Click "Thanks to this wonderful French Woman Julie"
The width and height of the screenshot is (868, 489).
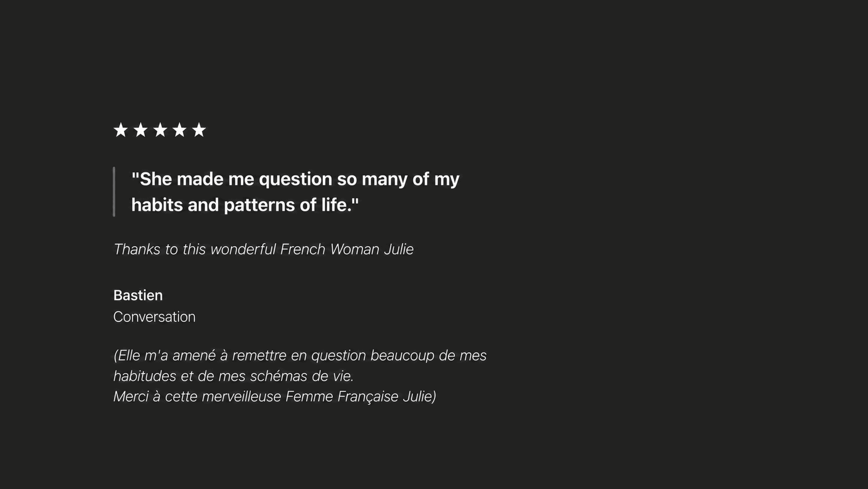pyautogui.click(x=263, y=249)
